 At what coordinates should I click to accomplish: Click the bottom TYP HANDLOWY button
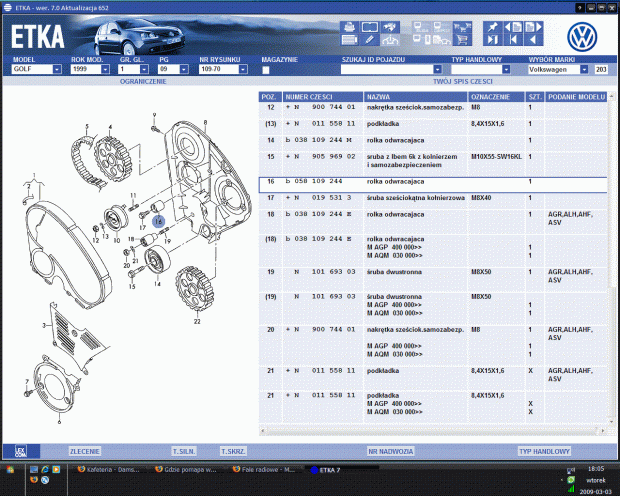[x=544, y=451]
